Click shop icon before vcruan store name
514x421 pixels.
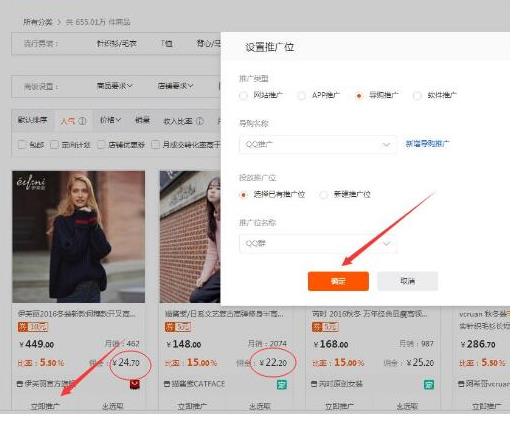(461, 384)
